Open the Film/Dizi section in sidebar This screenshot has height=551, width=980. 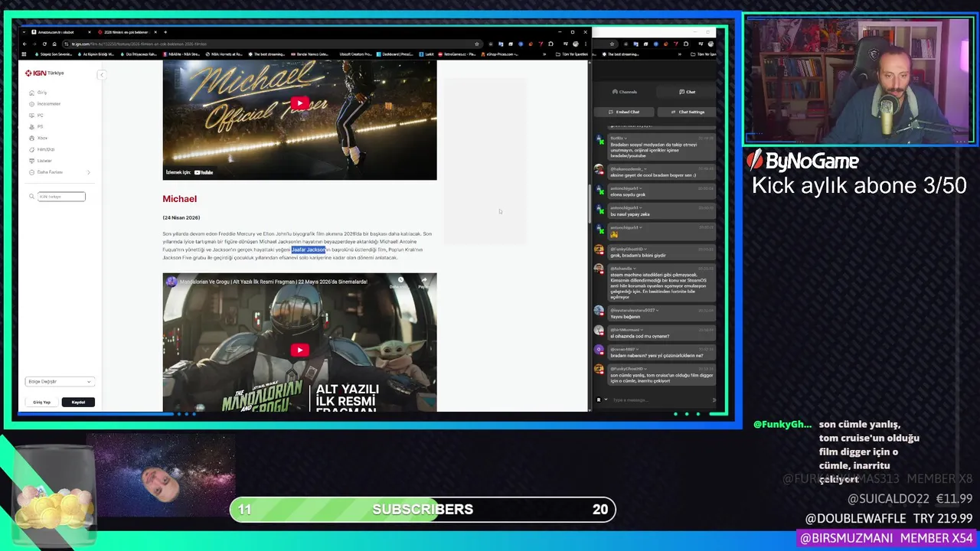click(x=46, y=149)
